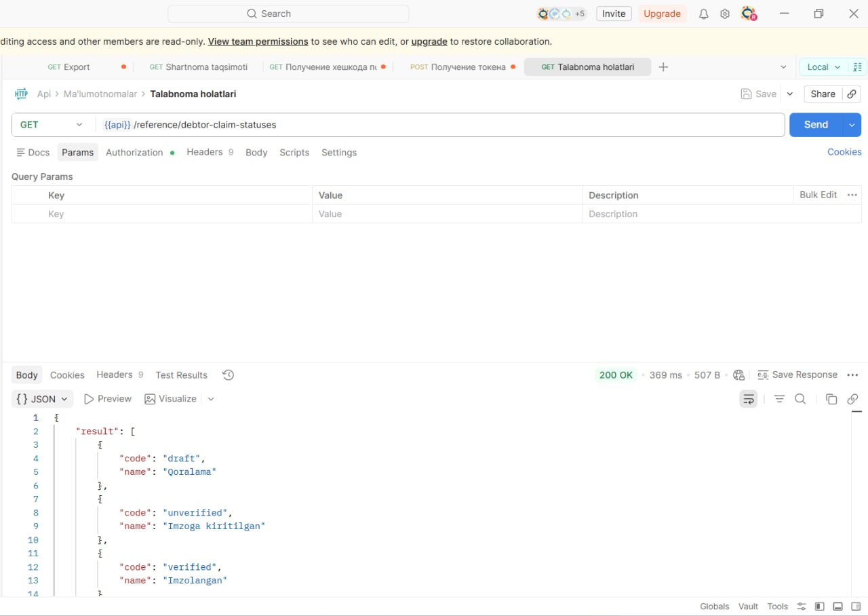Open status bar customization sliders icon

coord(802,607)
